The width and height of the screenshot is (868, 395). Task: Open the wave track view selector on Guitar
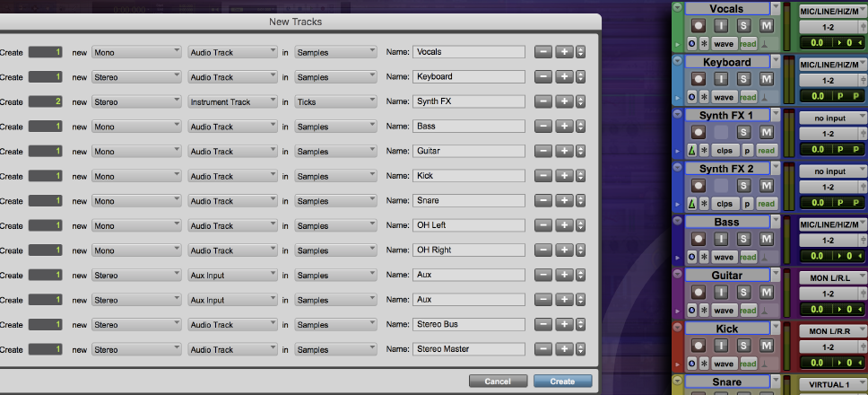coord(724,311)
